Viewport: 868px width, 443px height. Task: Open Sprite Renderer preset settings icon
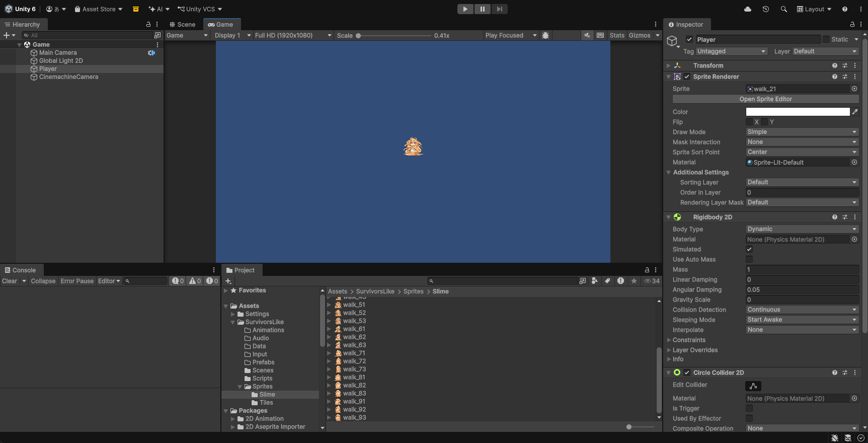[845, 77]
